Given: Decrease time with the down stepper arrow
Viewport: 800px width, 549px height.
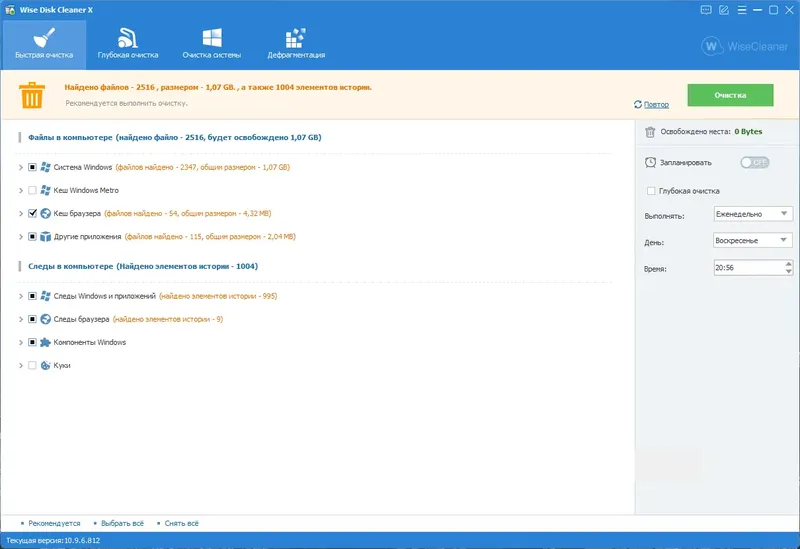Looking at the screenshot, I should (x=788, y=271).
